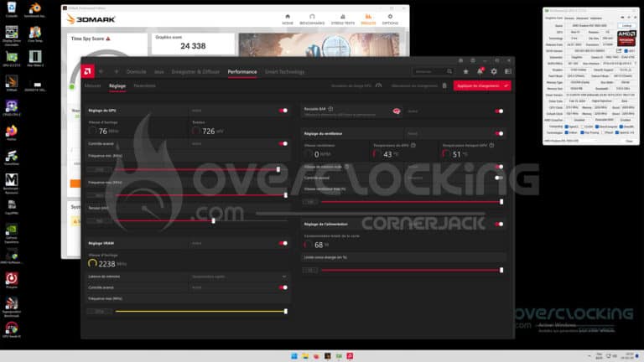Click the trash icon to discard changes
The image size is (644, 362).
point(444,85)
